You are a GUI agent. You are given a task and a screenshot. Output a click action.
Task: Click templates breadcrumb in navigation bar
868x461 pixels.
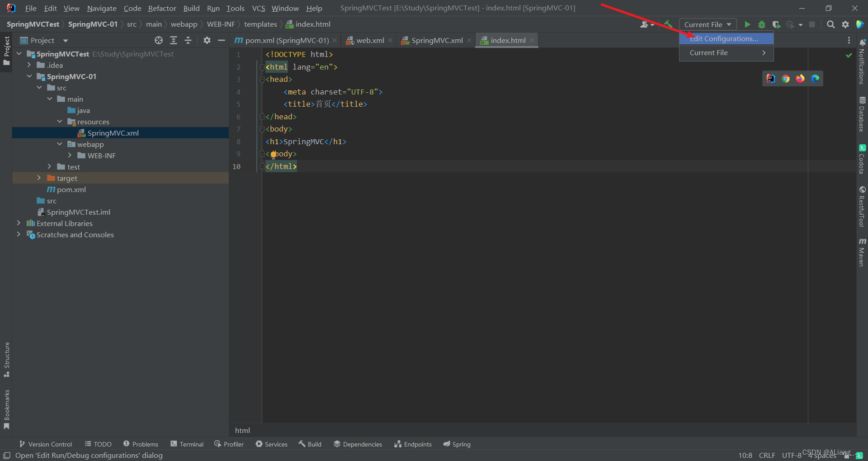pos(260,24)
